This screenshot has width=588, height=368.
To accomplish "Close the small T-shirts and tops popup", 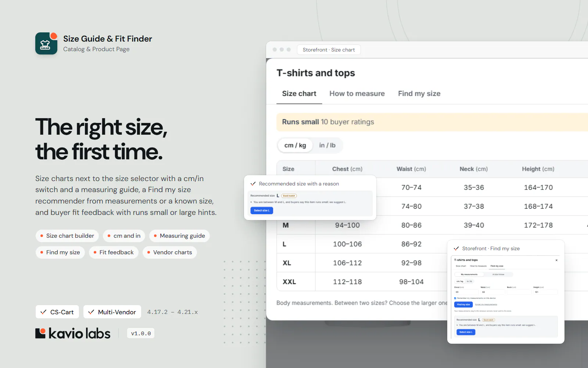I will point(556,260).
